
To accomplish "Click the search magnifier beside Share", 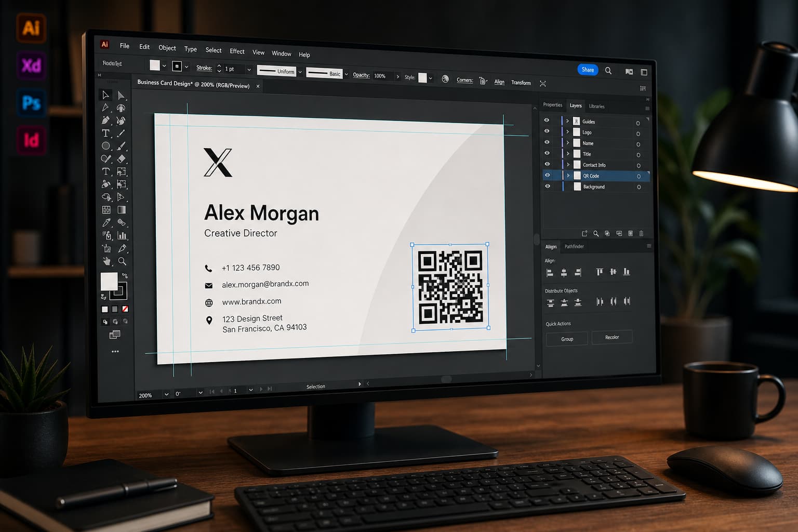I will [x=608, y=71].
